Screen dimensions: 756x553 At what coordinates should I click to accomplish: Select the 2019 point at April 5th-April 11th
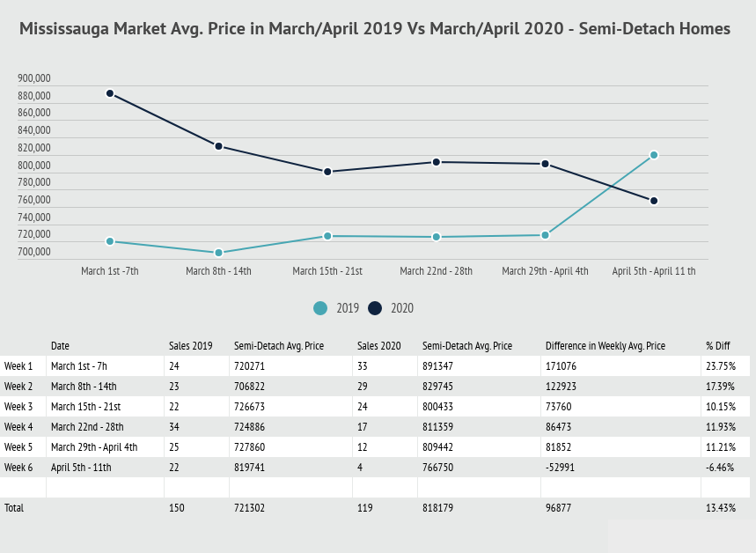(x=654, y=155)
